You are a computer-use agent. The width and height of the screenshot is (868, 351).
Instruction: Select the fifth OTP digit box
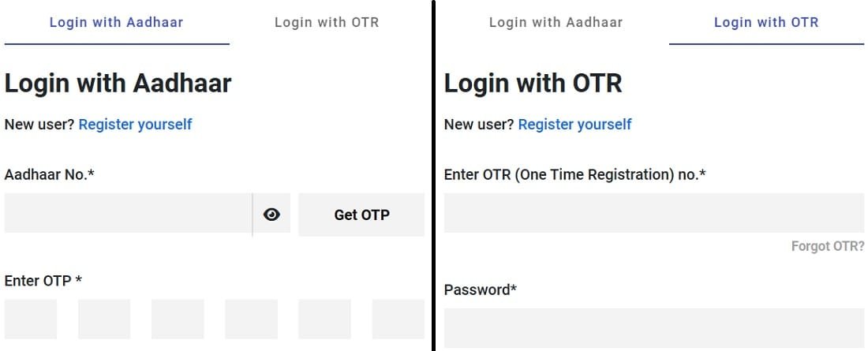click(324, 319)
